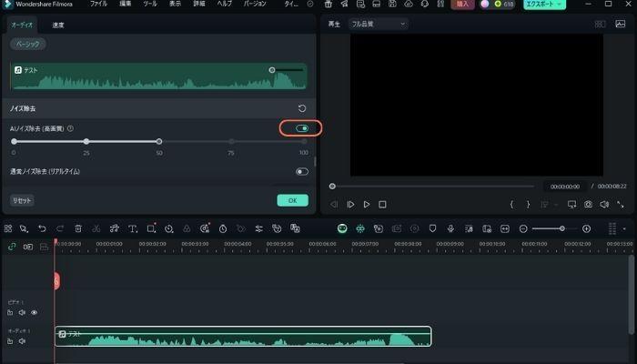
Task: Open the フル品質 playback quality dropdown
Action: click(x=379, y=25)
